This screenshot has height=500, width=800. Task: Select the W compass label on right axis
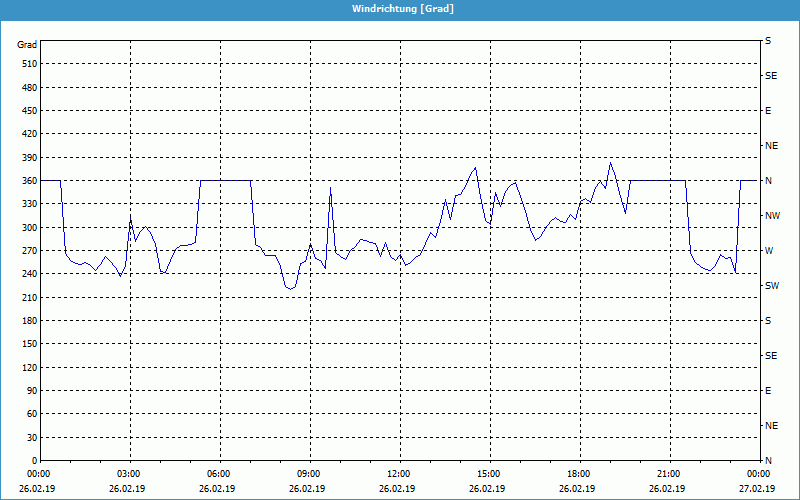coord(769,251)
